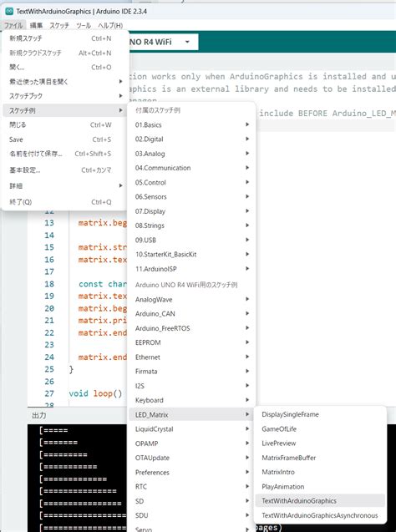Expand Firmata examples submenu
This screenshot has width=396, height=532.
click(x=191, y=372)
